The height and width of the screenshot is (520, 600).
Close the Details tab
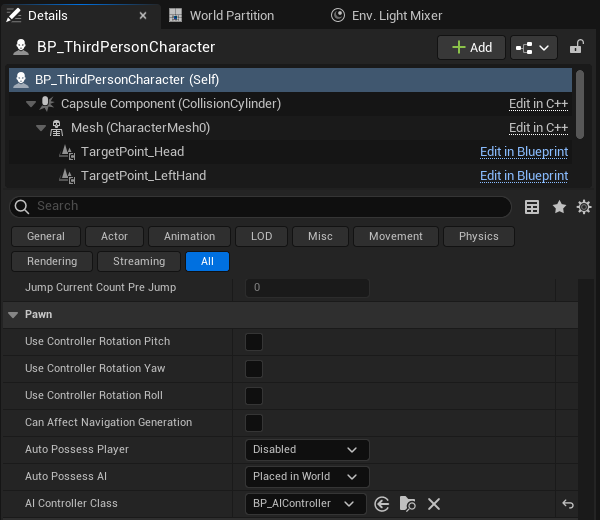(x=143, y=16)
